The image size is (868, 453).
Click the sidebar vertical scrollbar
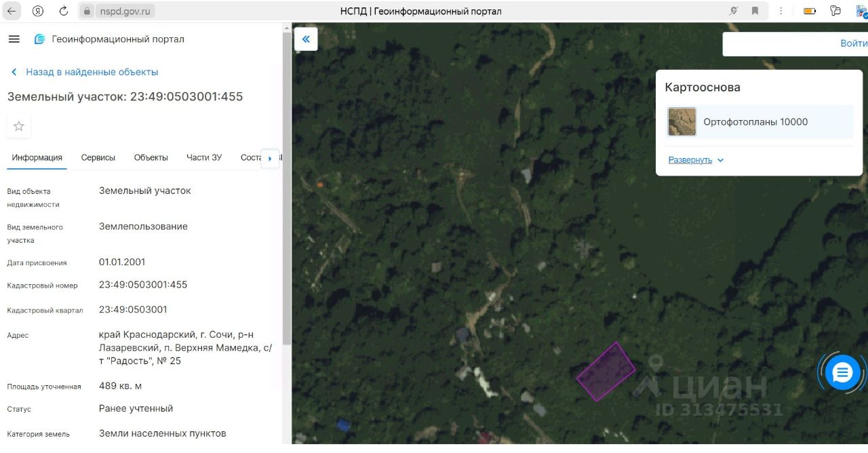click(287, 190)
